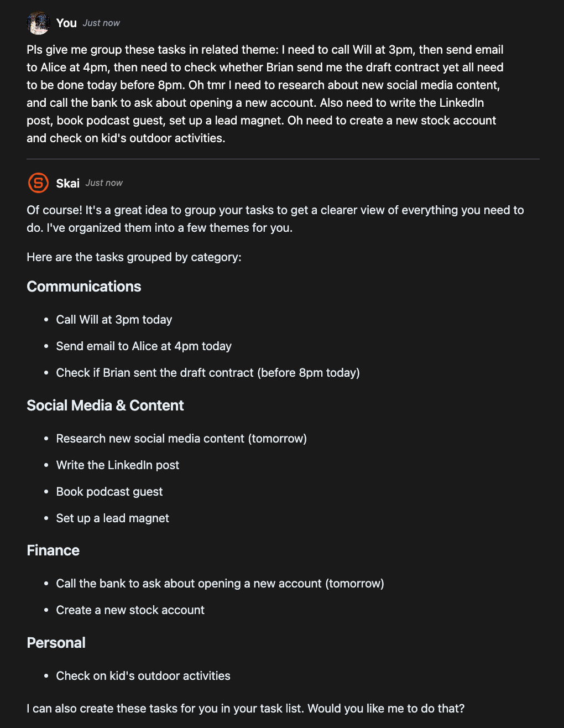Click "Research new social media content" bullet
The image size is (564, 728).
click(x=181, y=439)
